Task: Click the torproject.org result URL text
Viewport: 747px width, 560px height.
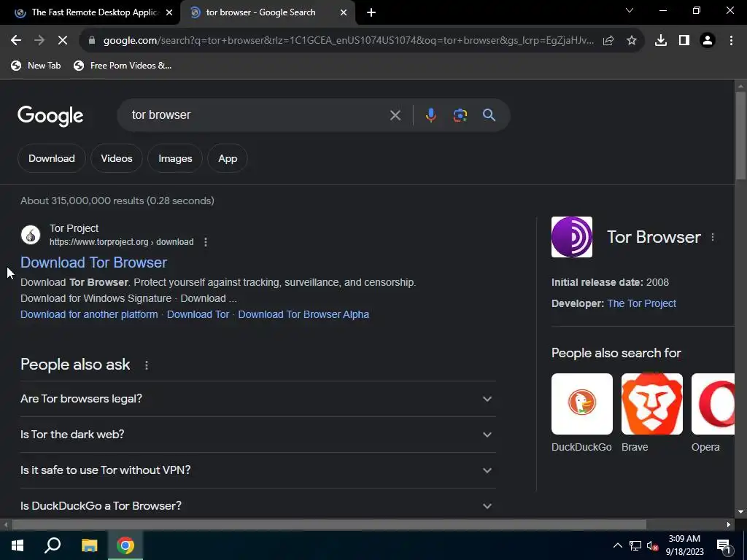Action: point(122,242)
